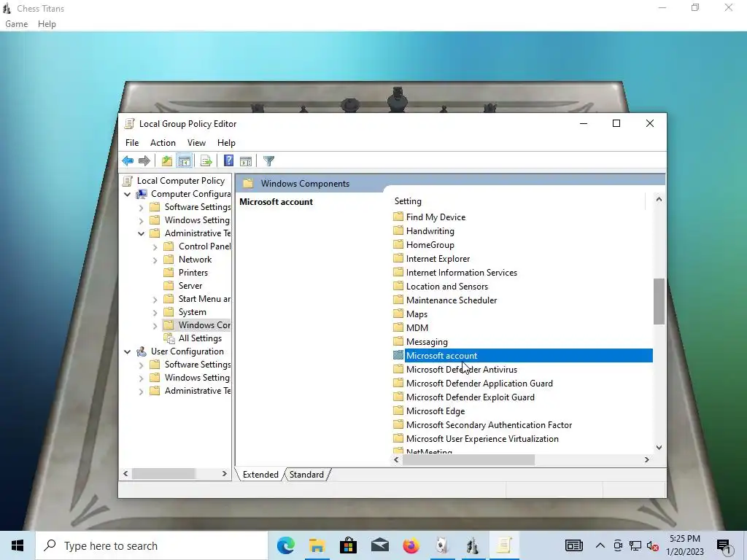Switch to the Extended tab
Image resolution: width=747 pixels, height=560 pixels.
click(260, 474)
